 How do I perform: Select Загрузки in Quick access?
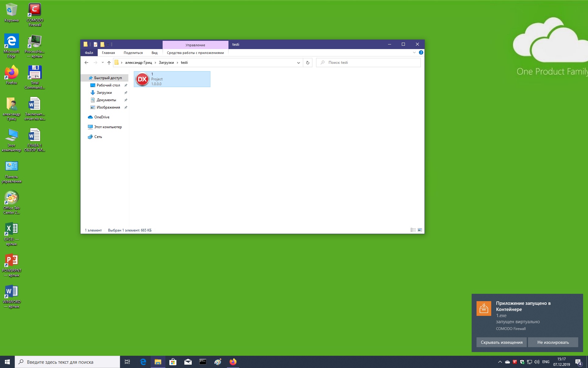tap(104, 93)
